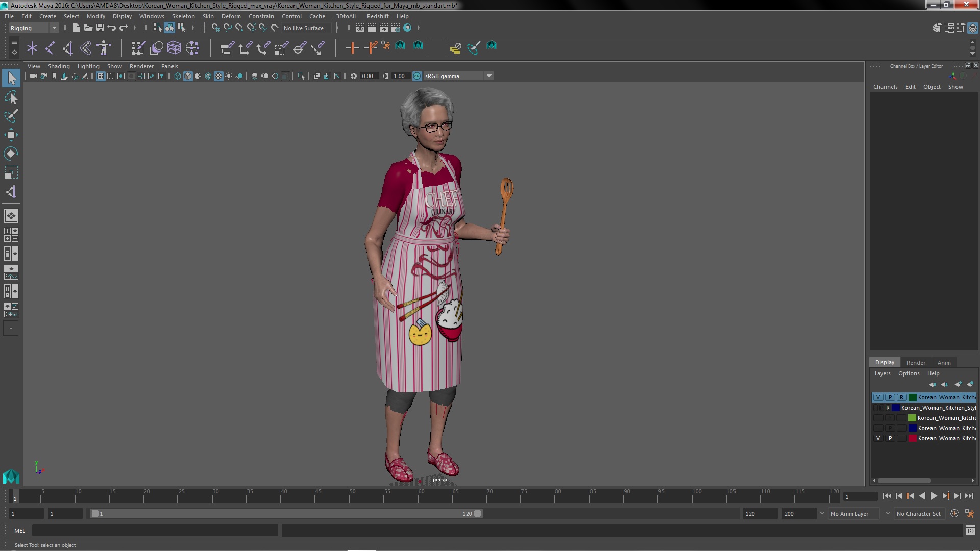
Task: Choose the Paint Selection tool
Action: tap(11, 116)
